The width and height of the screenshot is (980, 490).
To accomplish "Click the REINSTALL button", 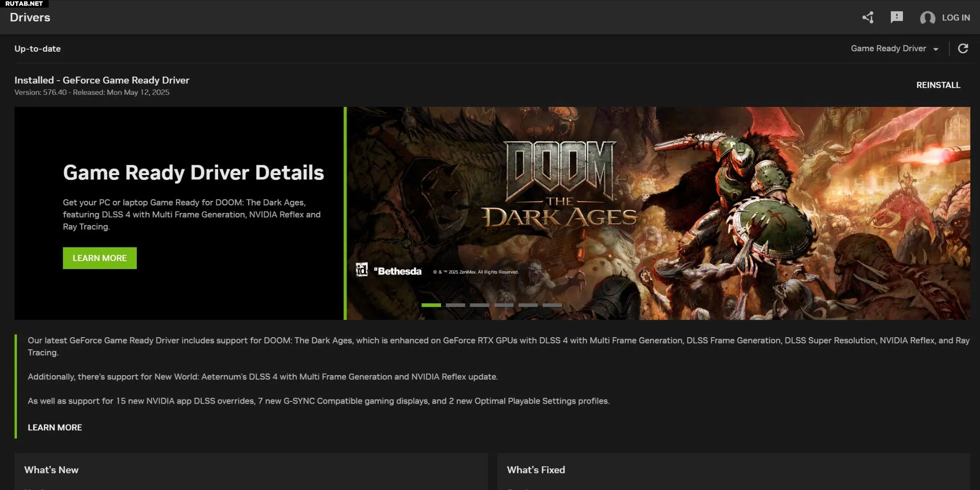I will (938, 85).
